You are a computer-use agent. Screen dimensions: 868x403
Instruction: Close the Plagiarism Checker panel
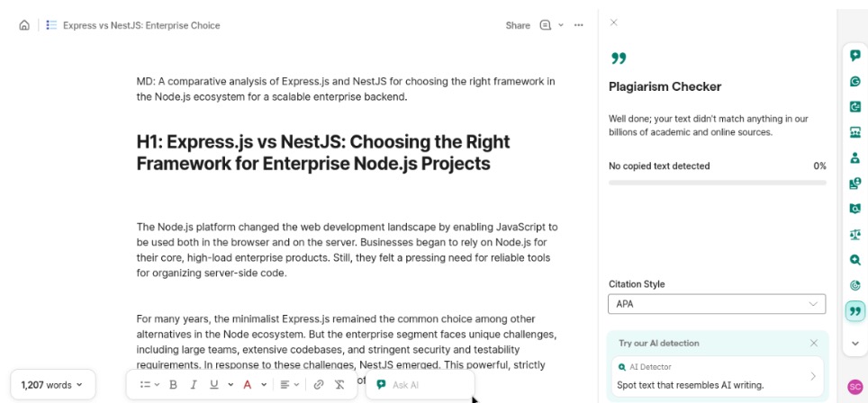click(x=613, y=22)
